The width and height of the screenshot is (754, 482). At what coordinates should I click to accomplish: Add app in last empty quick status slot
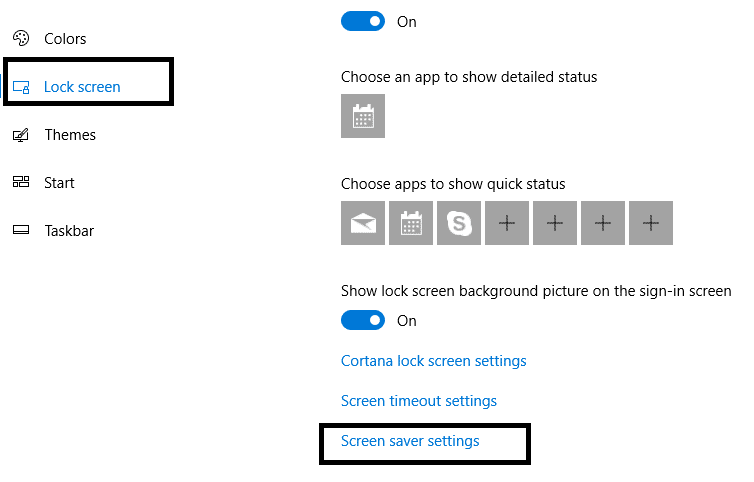[x=651, y=223]
